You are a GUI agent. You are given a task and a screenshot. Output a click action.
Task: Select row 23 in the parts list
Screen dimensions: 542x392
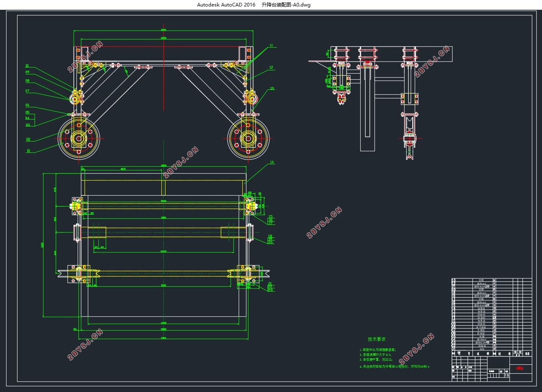491,280
